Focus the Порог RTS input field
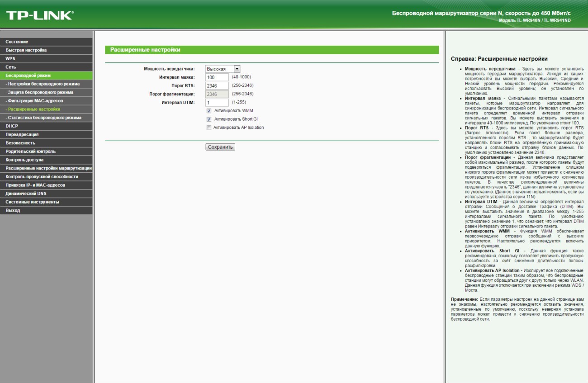588x383 pixels. (217, 85)
